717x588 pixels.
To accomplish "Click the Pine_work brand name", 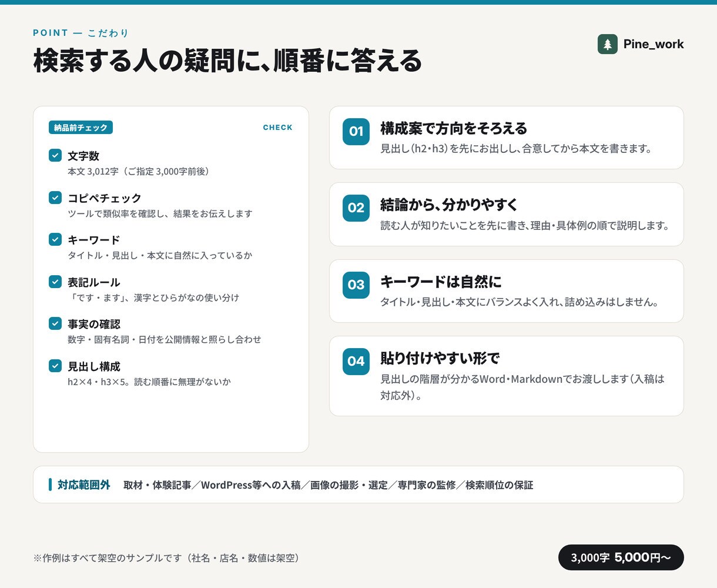I will (654, 44).
